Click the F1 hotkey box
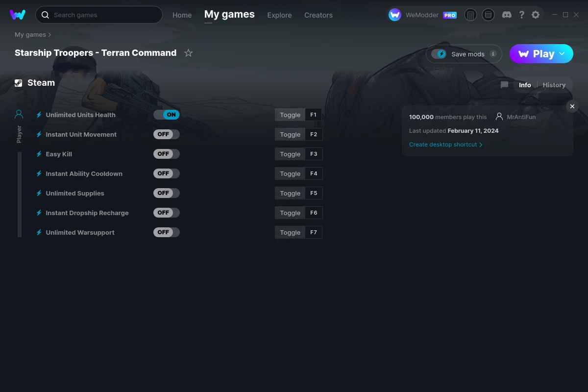The width and height of the screenshot is (588, 392). [314, 115]
